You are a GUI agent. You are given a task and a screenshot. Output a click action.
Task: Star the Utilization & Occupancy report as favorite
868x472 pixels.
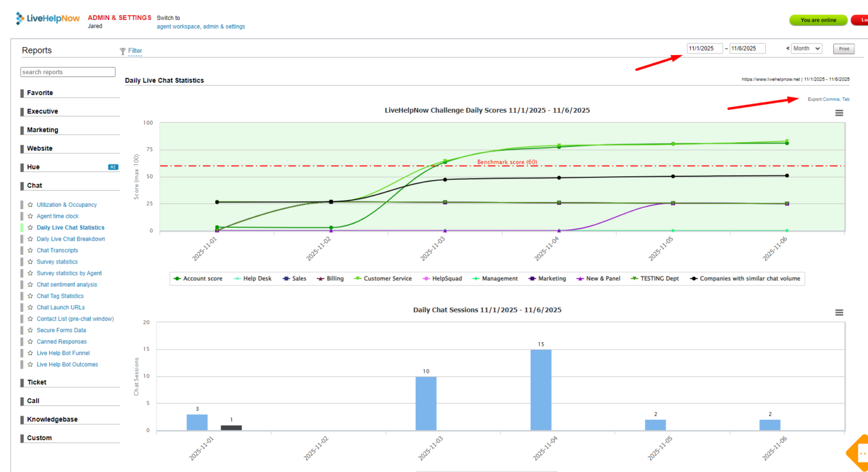pyautogui.click(x=30, y=205)
